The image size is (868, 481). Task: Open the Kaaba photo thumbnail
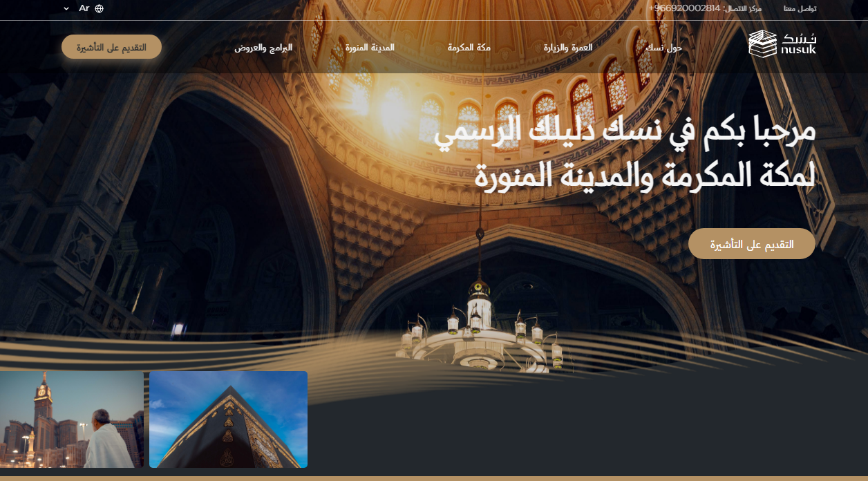[228, 419]
